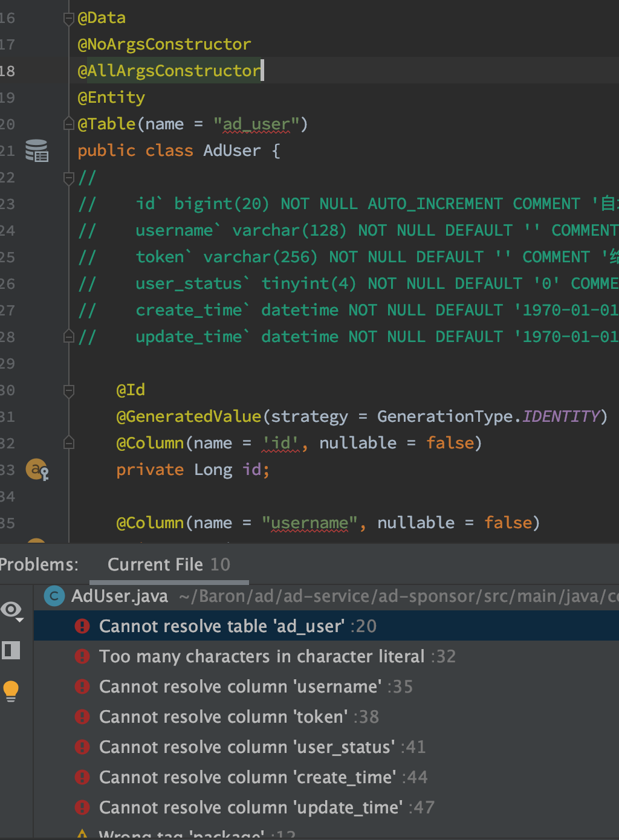Viewport: 619px width, 840px height.
Task: Select problem "Cannot resolve column 'update_time'"
Action: 326,807
